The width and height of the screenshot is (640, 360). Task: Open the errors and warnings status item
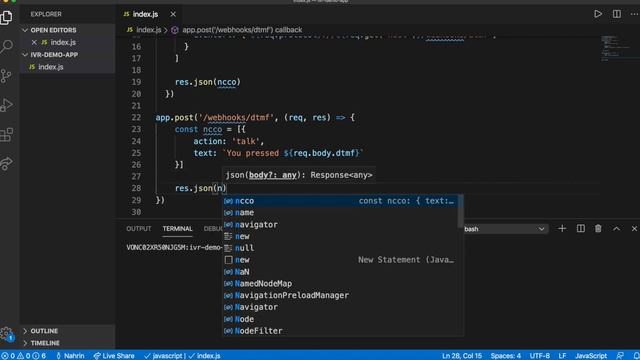(x=24, y=356)
